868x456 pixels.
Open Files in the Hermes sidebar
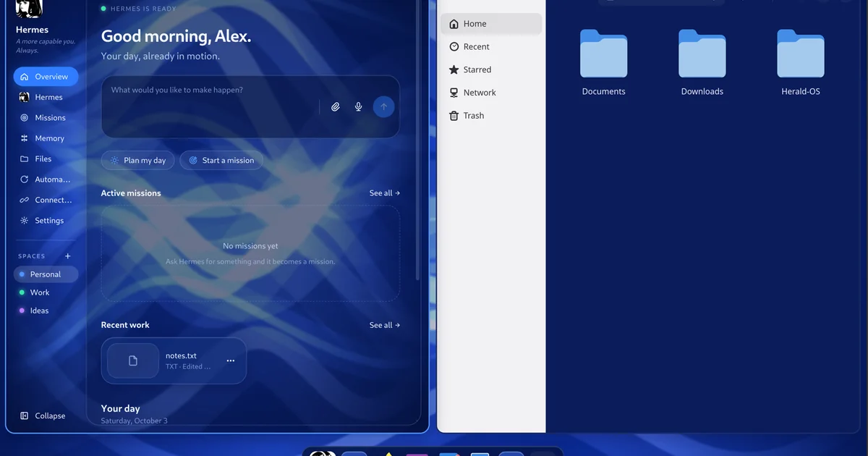pyautogui.click(x=46, y=159)
